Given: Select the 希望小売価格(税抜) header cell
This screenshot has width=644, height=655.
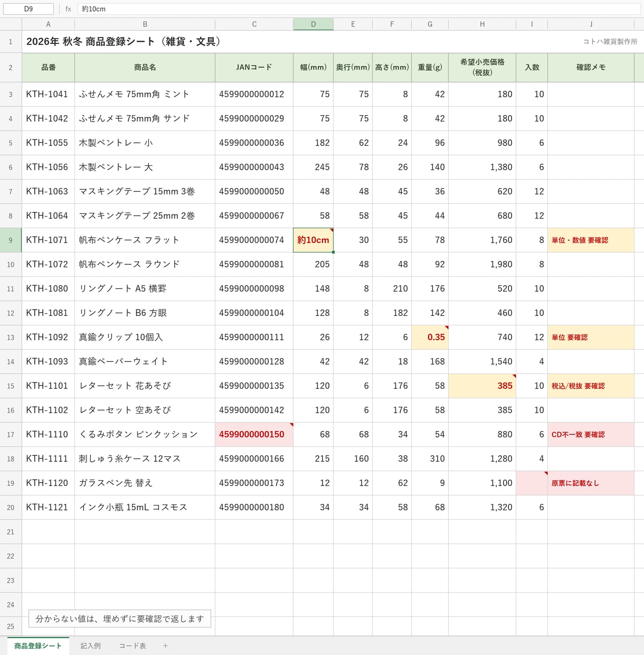Looking at the screenshot, I should 482,68.
